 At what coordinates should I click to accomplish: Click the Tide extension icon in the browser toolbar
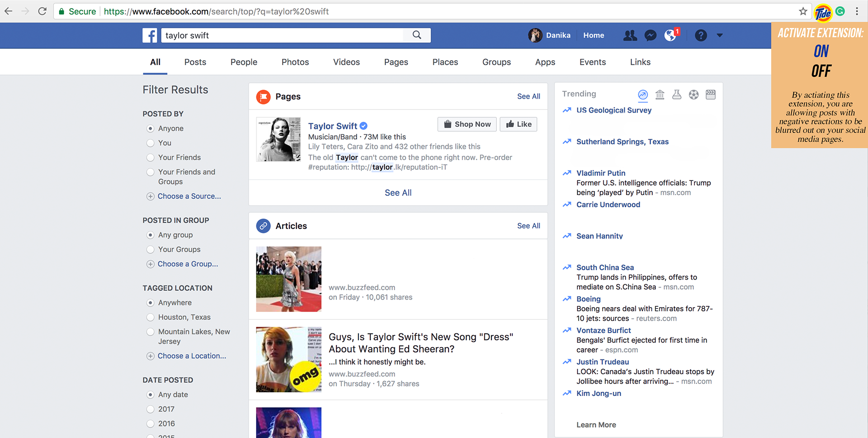[x=823, y=13]
